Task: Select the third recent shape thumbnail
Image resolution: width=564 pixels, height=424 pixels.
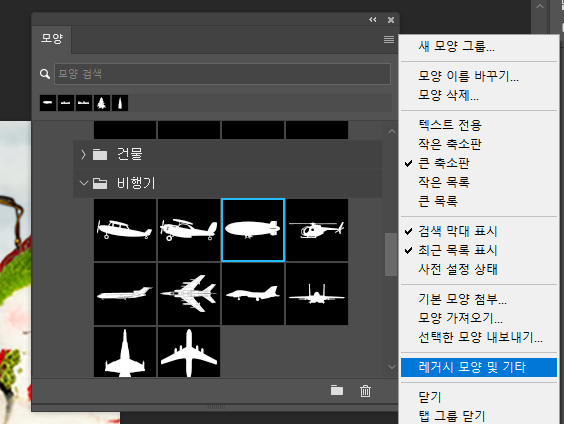Action: [84, 103]
